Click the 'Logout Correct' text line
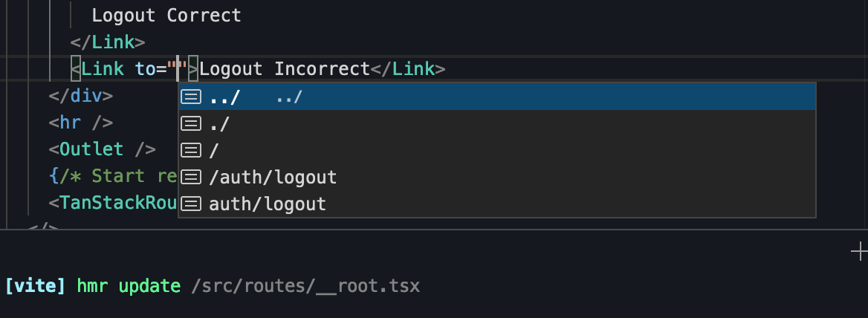 166,16
